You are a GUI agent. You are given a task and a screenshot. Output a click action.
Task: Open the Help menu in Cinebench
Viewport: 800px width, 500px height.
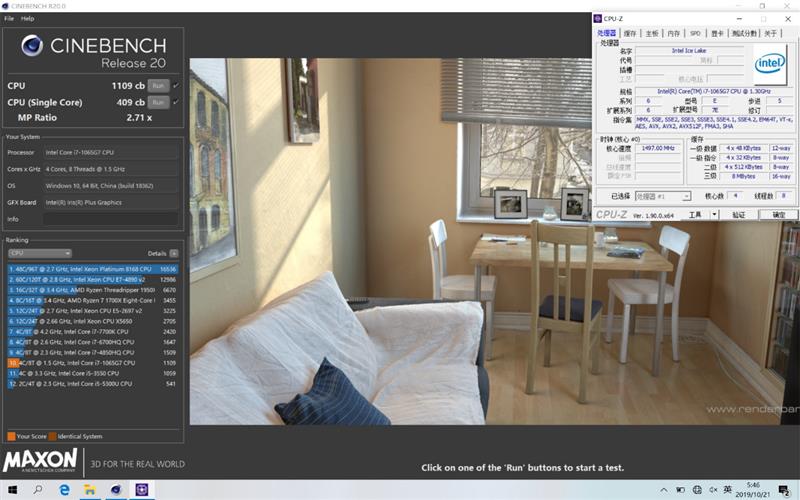[x=27, y=18]
